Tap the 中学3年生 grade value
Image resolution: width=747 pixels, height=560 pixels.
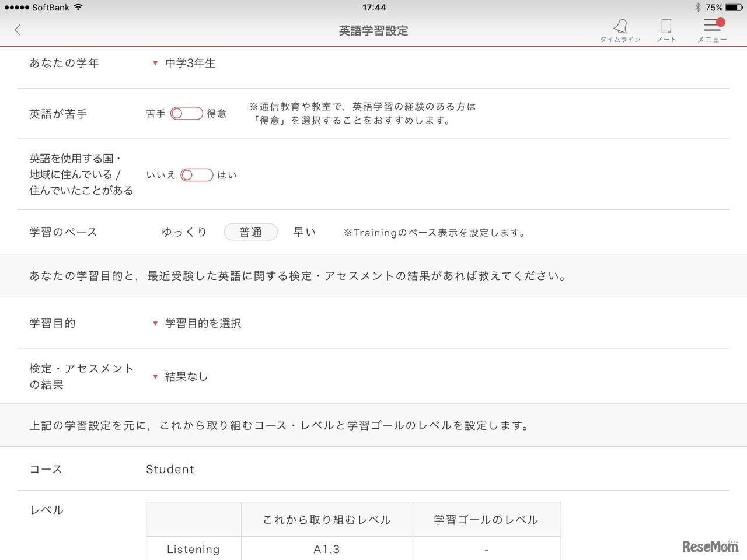click(x=190, y=63)
